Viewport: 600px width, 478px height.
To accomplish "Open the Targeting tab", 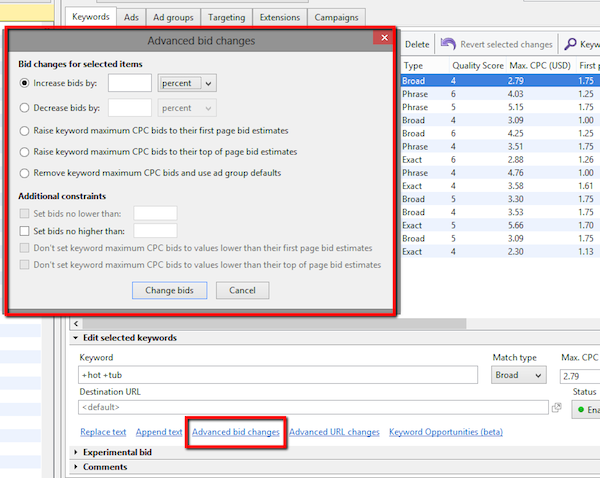I will (x=225, y=17).
